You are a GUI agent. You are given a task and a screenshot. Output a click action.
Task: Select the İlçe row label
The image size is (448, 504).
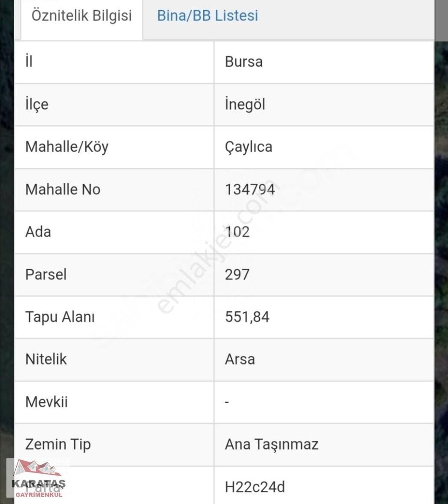point(37,104)
